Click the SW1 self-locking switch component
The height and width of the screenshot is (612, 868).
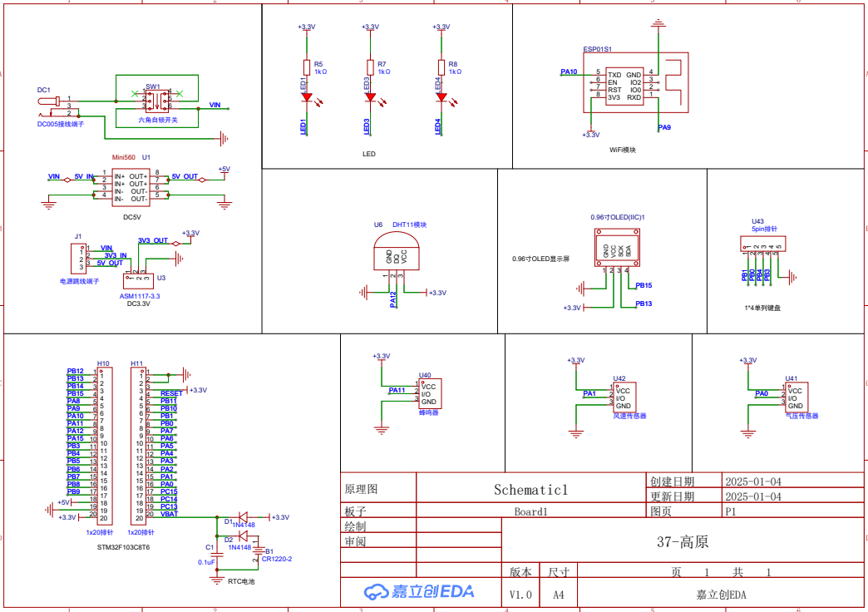click(157, 101)
